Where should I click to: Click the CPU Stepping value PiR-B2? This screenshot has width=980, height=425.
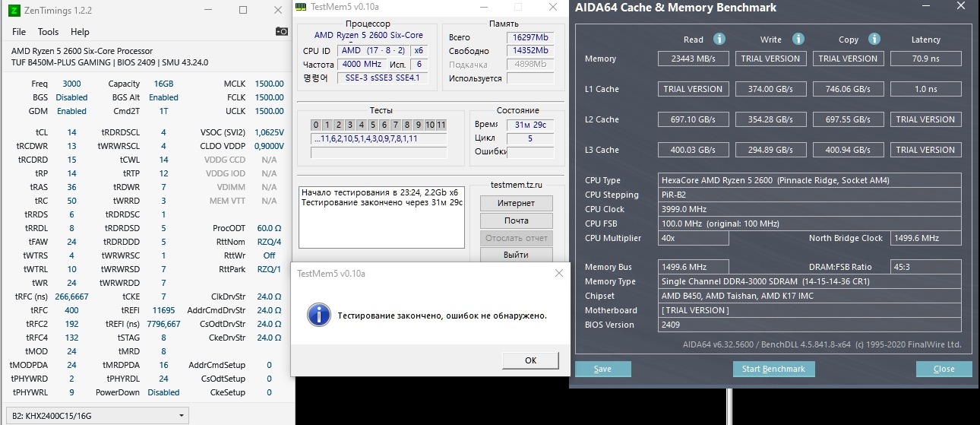810,195
